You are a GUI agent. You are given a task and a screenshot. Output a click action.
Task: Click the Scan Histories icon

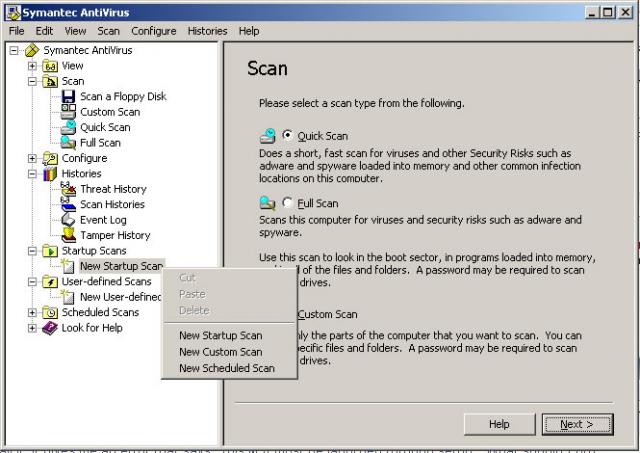coord(68,204)
